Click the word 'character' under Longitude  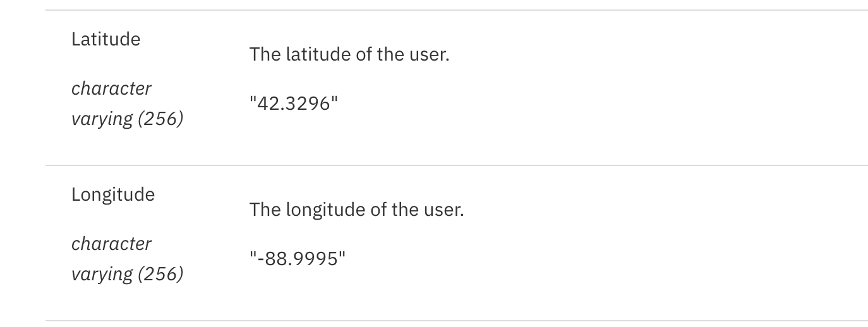pos(111,244)
